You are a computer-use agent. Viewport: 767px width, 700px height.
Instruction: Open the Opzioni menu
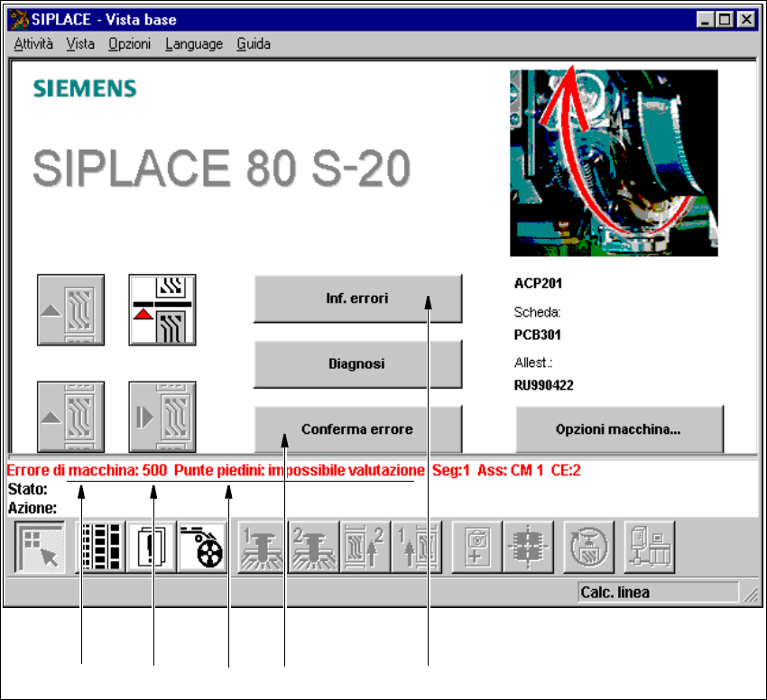(130, 44)
